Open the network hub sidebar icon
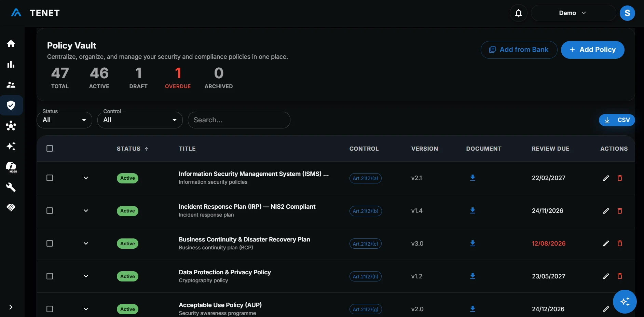 [x=11, y=126]
